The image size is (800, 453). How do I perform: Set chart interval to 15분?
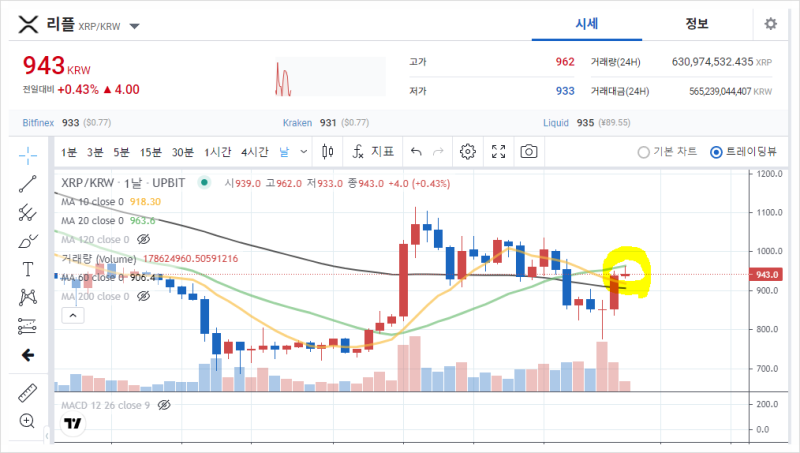[x=151, y=152]
